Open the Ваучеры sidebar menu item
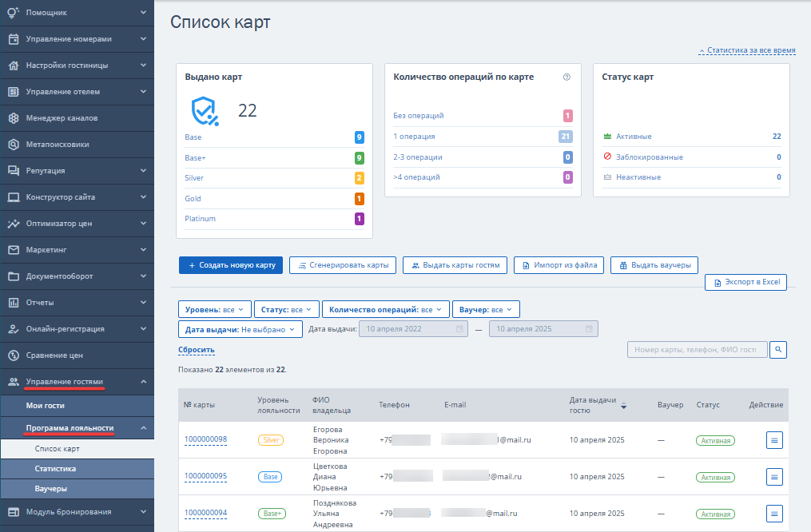Screen dimensions: 811x532 coord(50,489)
